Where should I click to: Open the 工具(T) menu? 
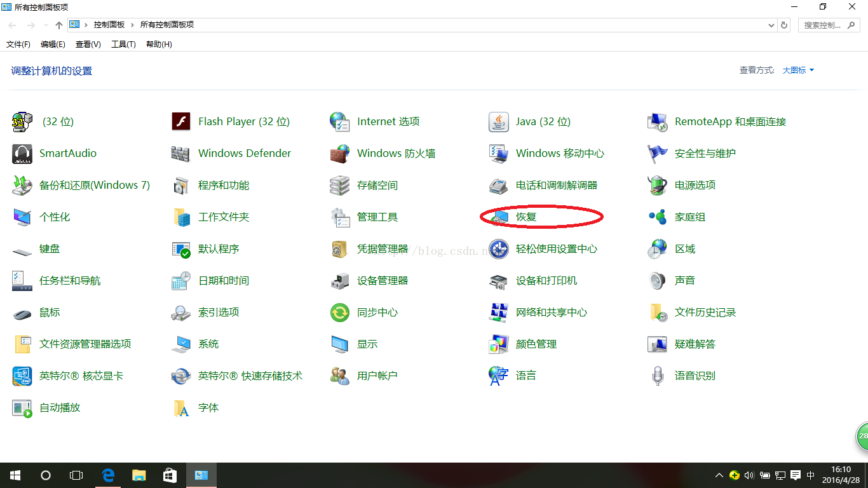(x=123, y=44)
